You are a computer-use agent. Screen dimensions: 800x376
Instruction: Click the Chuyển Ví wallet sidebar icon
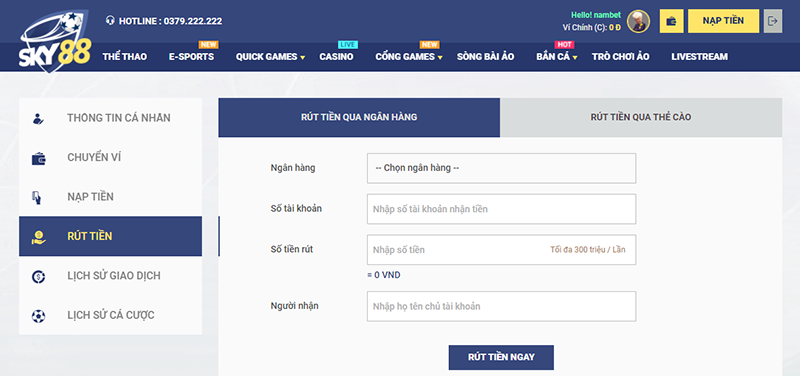(x=38, y=158)
